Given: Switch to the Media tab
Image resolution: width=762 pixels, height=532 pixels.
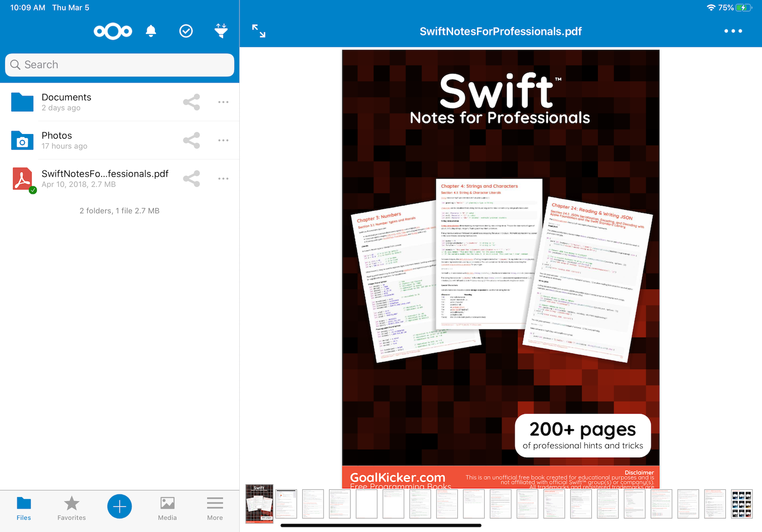Looking at the screenshot, I should pyautogui.click(x=167, y=509).
